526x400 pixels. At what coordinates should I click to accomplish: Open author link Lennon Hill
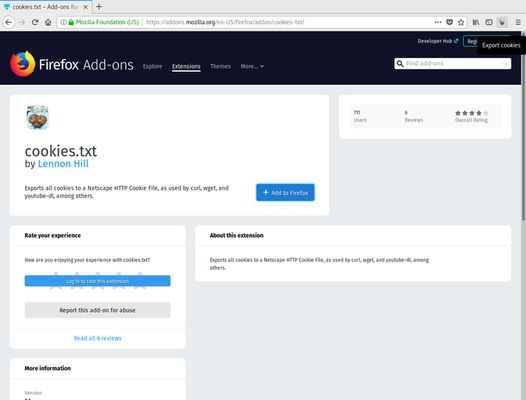tap(63, 164)
